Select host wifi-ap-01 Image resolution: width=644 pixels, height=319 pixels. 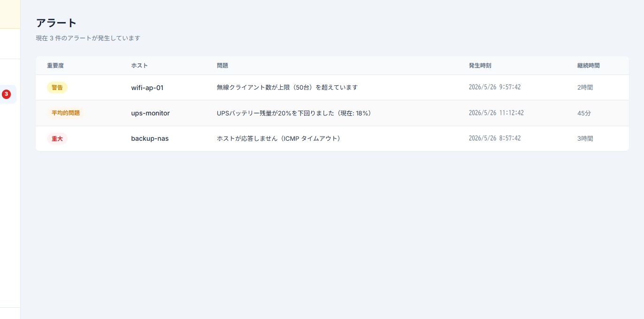(147, 88)
